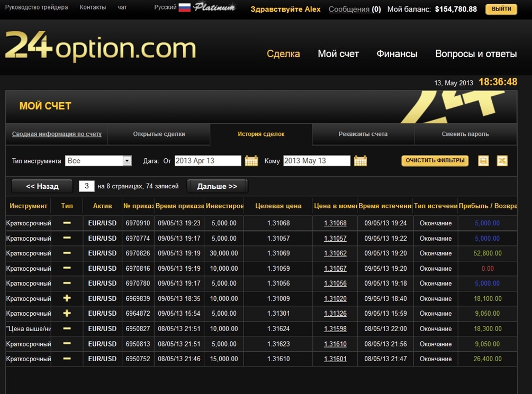Click the '"Цена выше/ни' instrument cell
The width and height of the screenshot is (532, 394).
coord(29,329)
